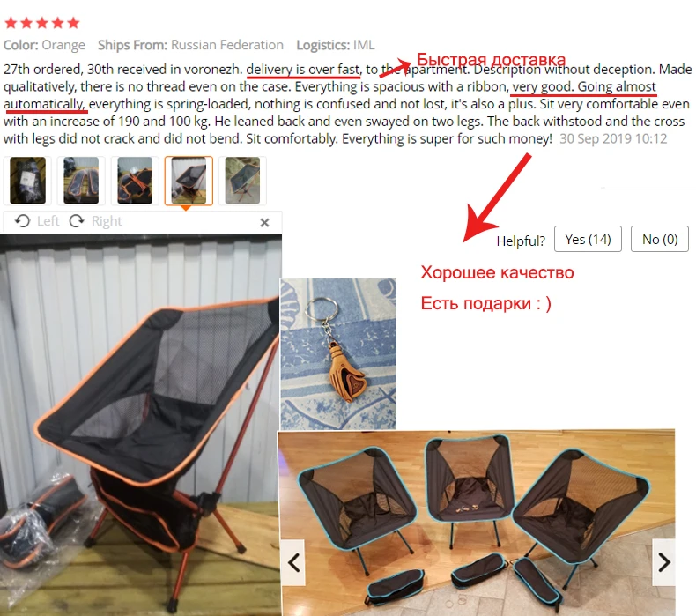Image resolution: width=696 pixels, height=616 pixels.
Task: Open second review thumbnail
Action: coord(81,181)
